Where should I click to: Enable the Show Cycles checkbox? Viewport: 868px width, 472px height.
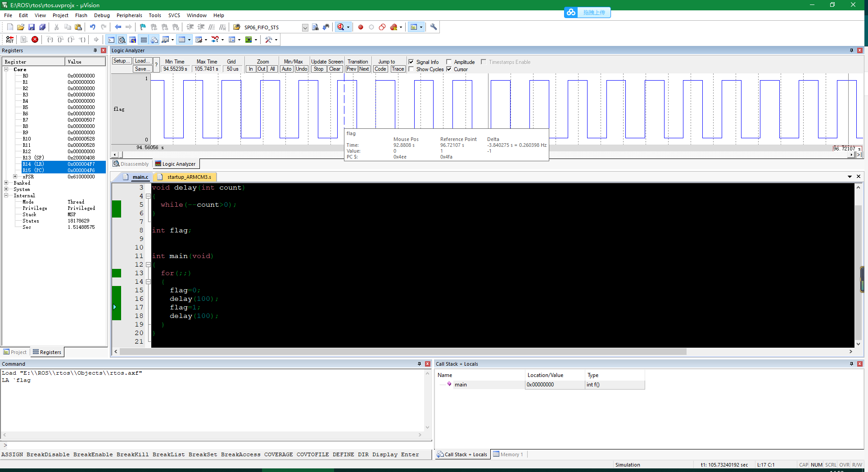click(411, 69)
